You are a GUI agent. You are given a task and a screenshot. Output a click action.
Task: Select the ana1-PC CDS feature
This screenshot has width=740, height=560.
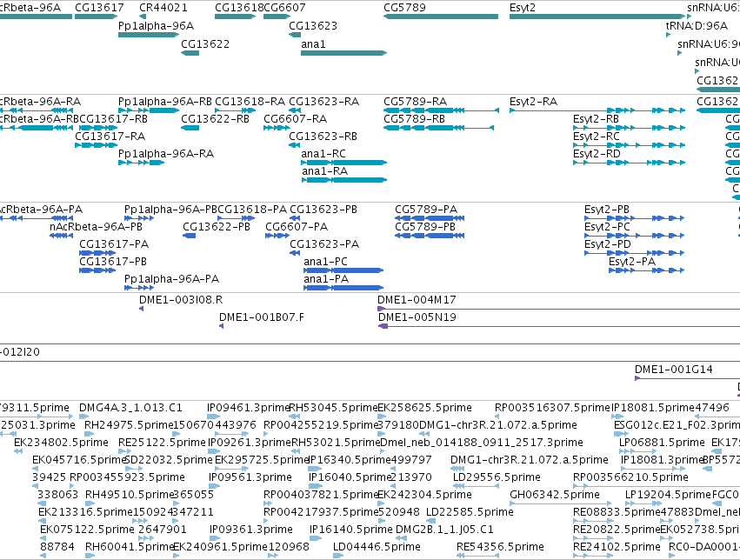point(343,270)
